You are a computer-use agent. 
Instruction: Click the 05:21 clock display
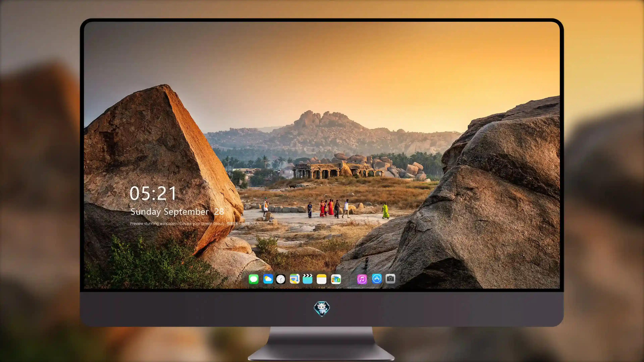[x=153, y=193]
